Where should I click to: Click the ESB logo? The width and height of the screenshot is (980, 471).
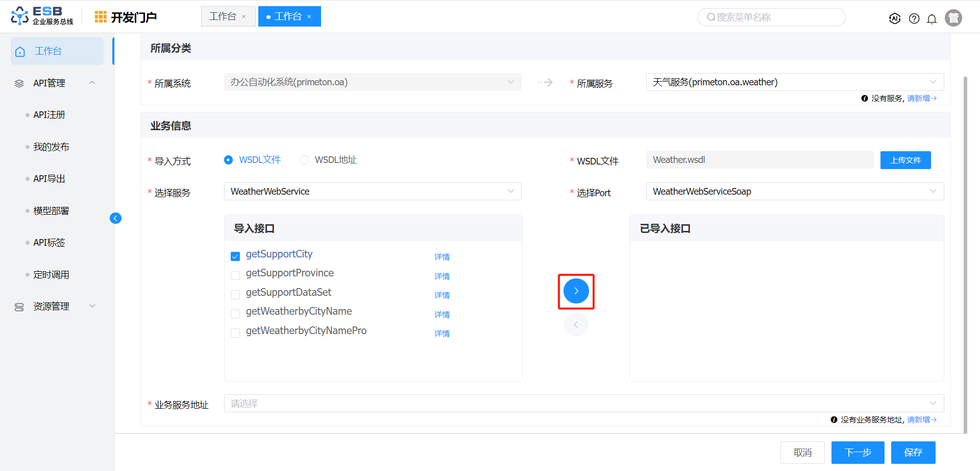click(42, 16)
